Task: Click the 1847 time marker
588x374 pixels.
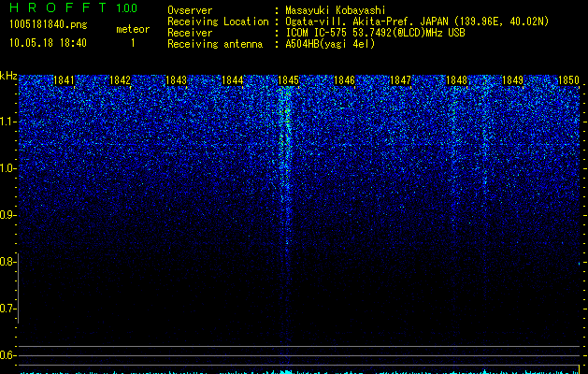Action: click(400, 80)
